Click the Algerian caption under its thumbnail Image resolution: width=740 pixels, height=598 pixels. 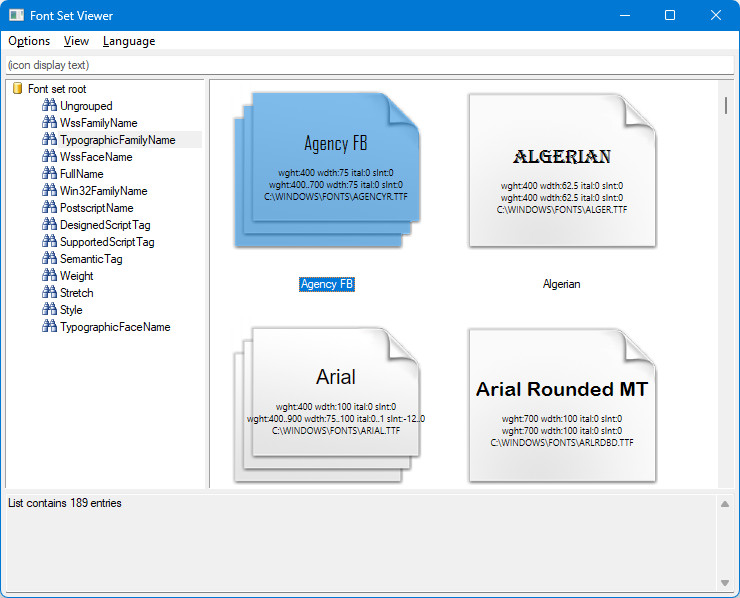pos(562,284)
